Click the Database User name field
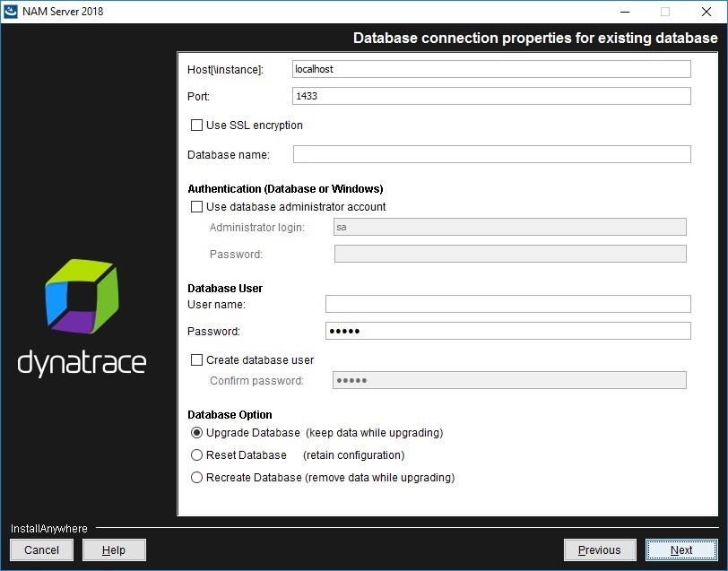This screenshot has height=571, width=728. (508, 304)
